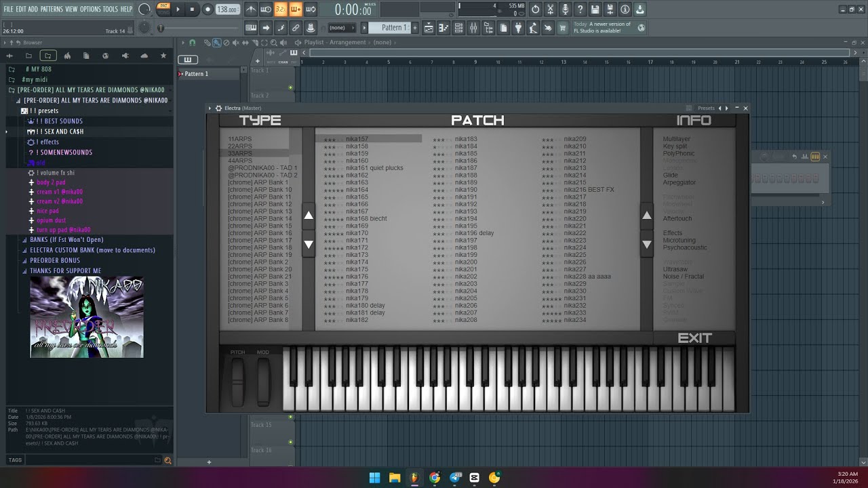Open the Channel rack icon

coord(458,28)
